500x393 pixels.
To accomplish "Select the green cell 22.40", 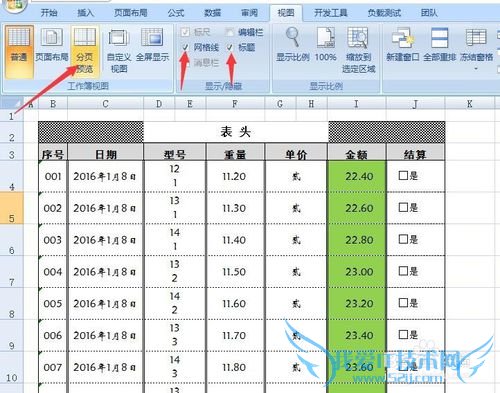I will (357, 176).
